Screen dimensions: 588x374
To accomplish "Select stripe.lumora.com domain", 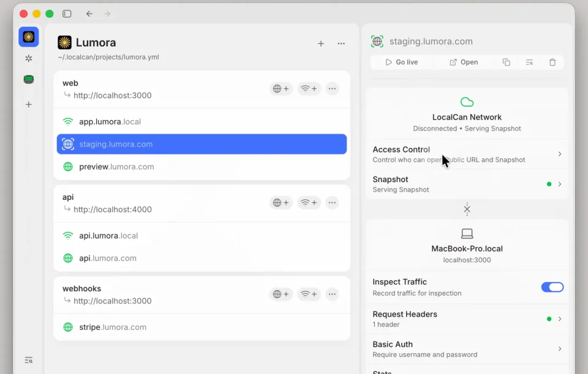I will point(202,327).
